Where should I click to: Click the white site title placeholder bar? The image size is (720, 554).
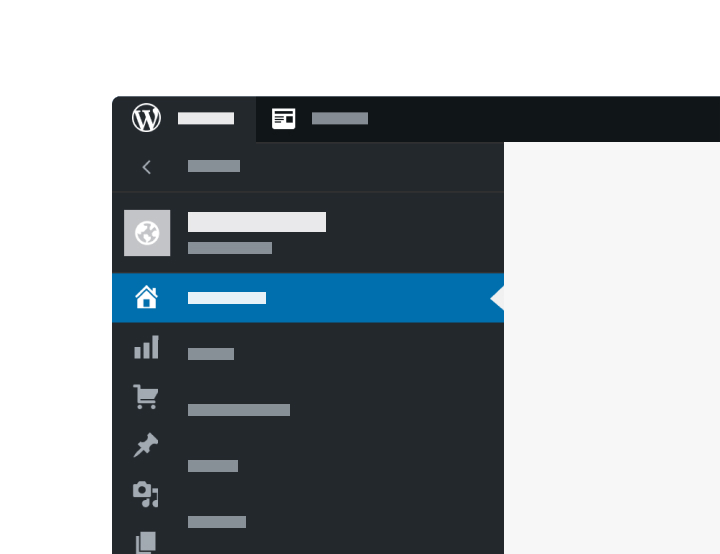point(257,222)
